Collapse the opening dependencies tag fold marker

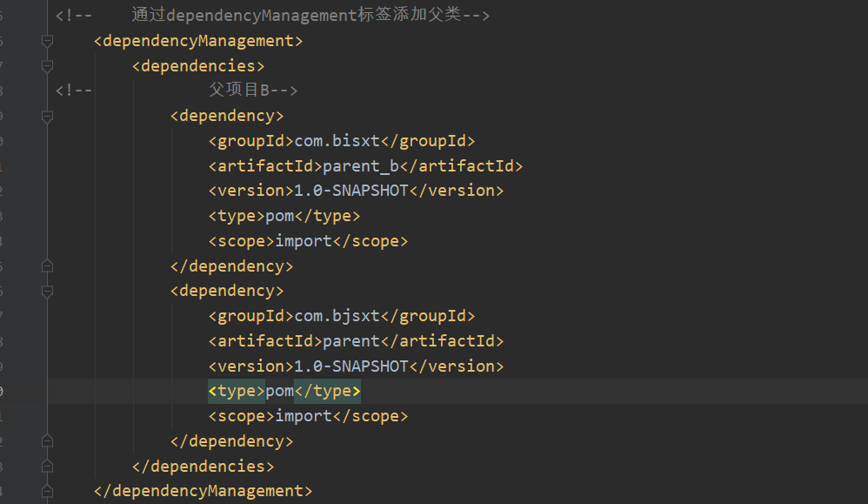coord(47,66)
